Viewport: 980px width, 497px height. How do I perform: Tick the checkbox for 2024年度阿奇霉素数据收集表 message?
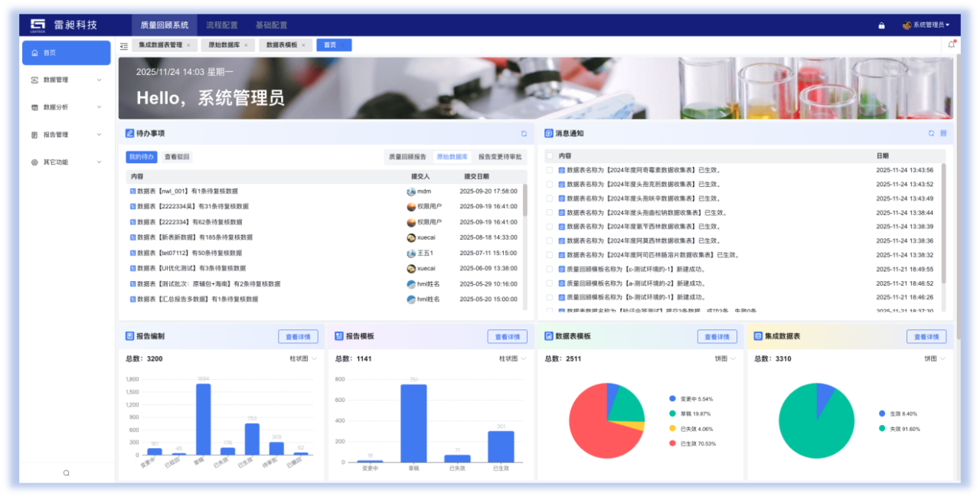click(x=549, y=171)
